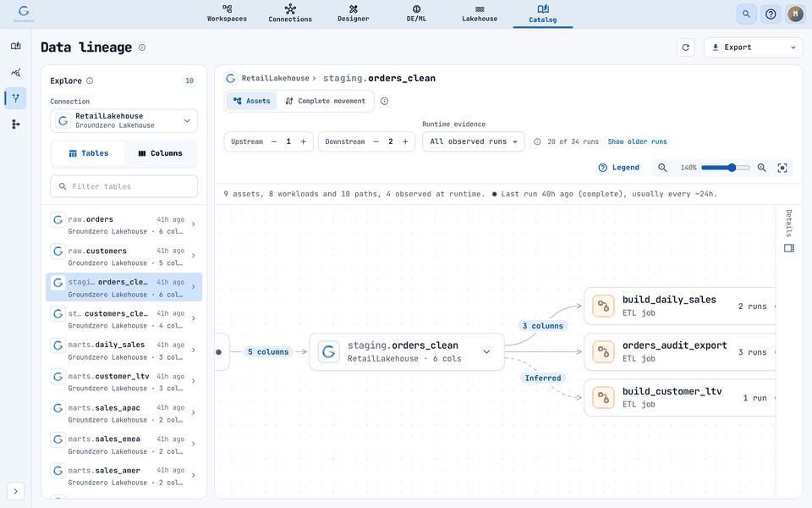The image size is (812, 508).
Task: Open the All observed runs dropdown
Action: 474,141
